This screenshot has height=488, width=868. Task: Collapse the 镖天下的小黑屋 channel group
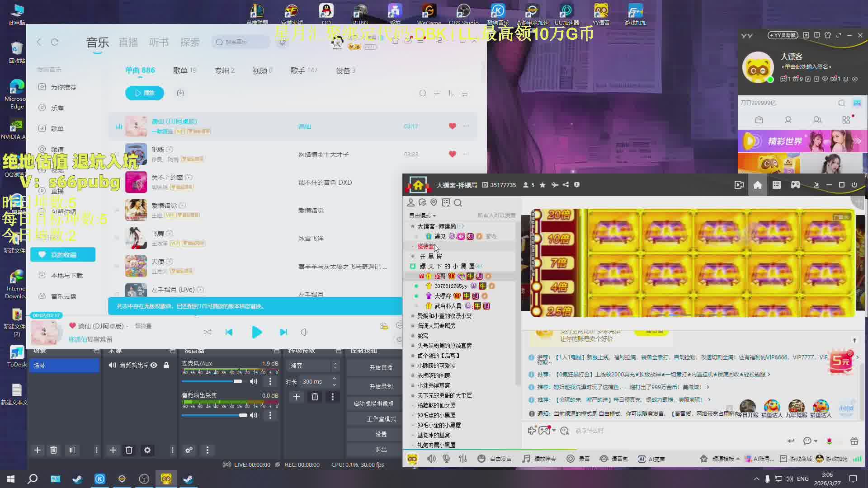tap(412, 266)
